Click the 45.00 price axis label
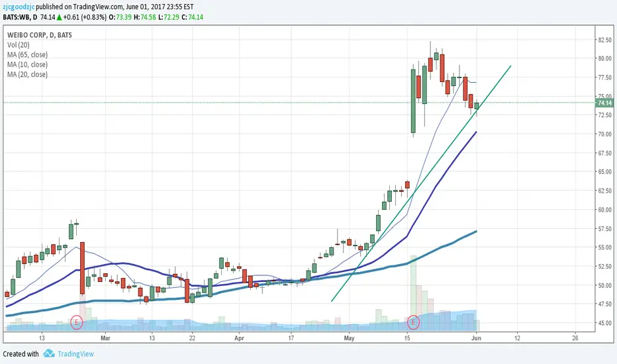 click(x=605, y=323)
